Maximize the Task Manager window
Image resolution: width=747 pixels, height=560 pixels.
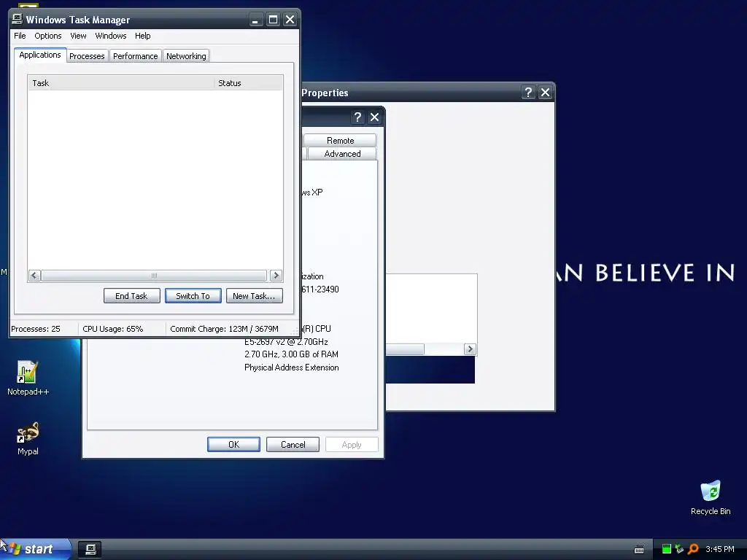coord(273,20)
